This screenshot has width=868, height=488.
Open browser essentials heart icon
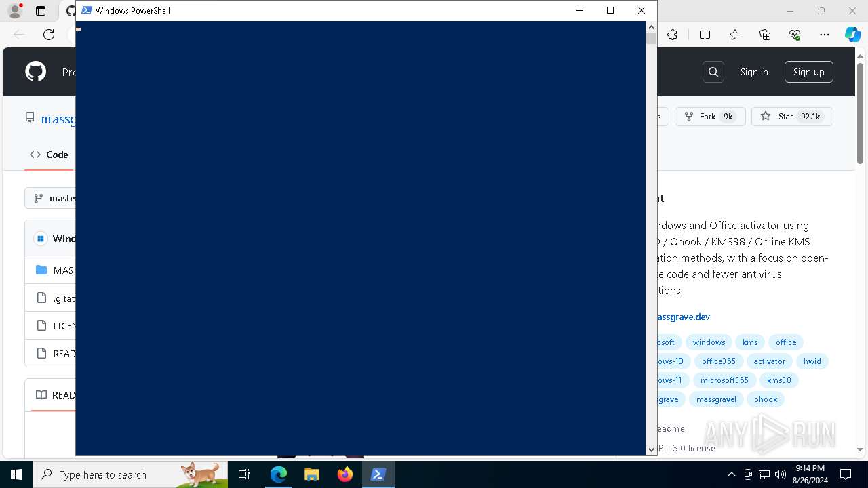click(795, 35)
